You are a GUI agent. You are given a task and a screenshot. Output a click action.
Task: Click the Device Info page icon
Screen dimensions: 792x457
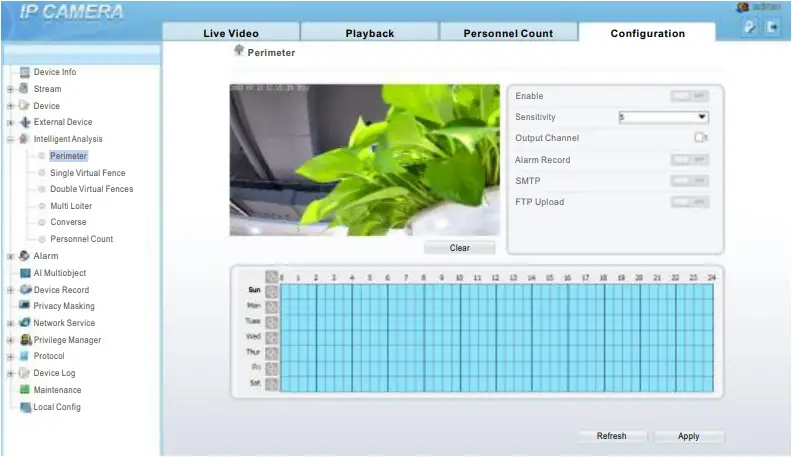click(x=25, y=72)
